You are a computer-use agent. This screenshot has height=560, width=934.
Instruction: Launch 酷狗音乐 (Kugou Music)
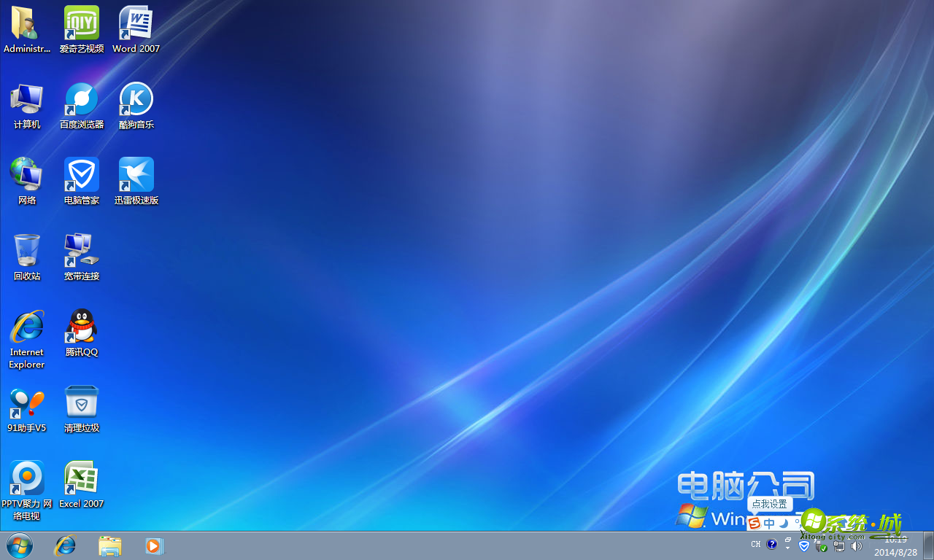coord(136,98)
